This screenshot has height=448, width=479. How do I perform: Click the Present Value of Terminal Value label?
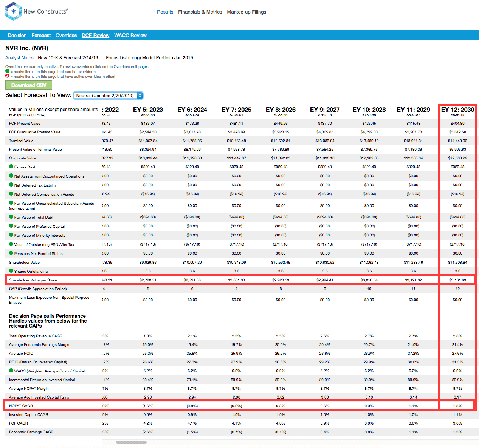point(36,149)
